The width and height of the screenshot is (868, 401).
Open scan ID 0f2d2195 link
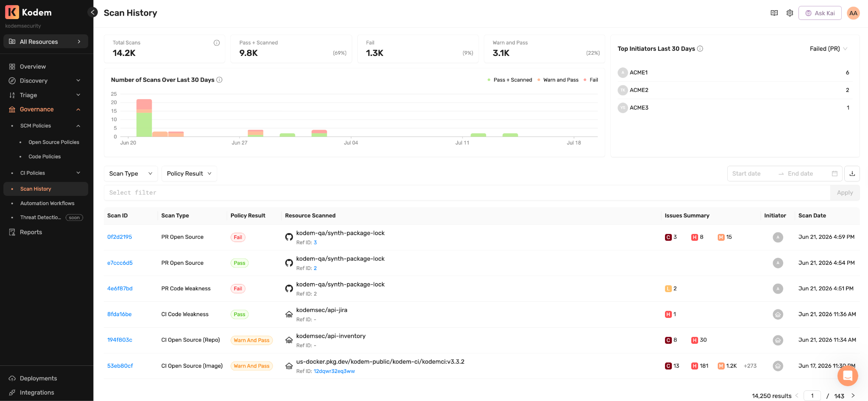pyautogui.click(x=120, y=237)
